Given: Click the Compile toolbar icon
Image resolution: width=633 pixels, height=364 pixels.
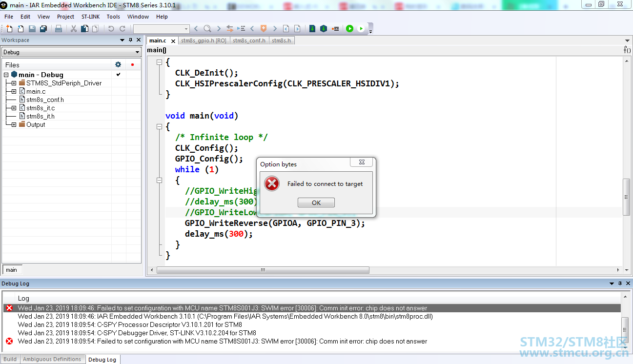Looking at the screenshot, I should 312,29.
